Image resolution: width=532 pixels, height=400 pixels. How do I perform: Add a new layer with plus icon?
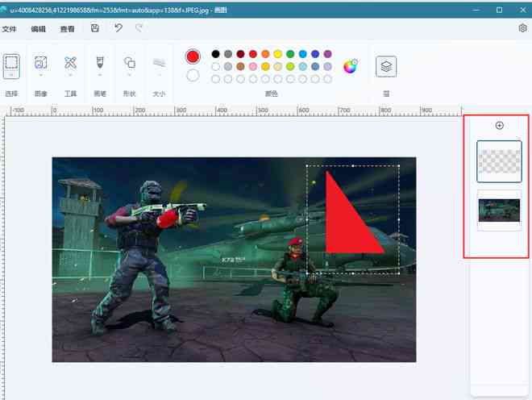(500, 126)
